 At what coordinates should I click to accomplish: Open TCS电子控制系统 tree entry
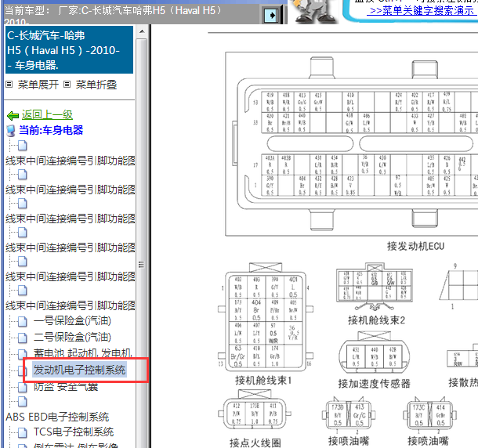(x=74, y=432)
